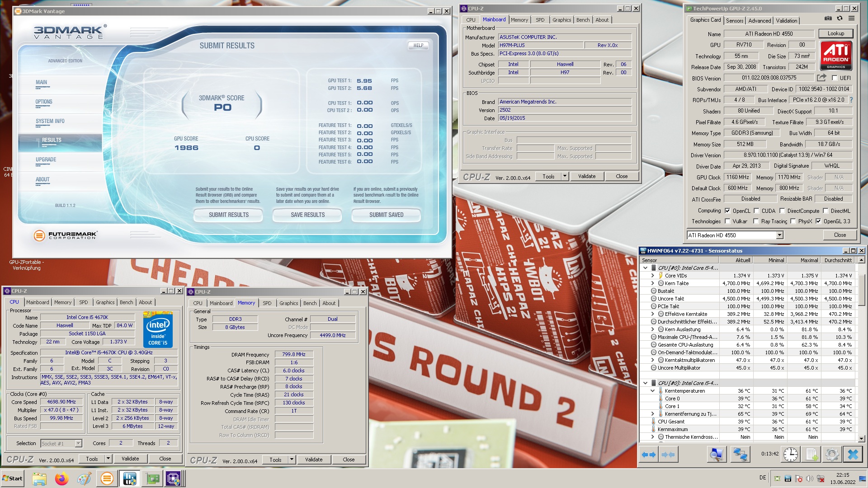Open HWiNFO network monitors icon

740,455
